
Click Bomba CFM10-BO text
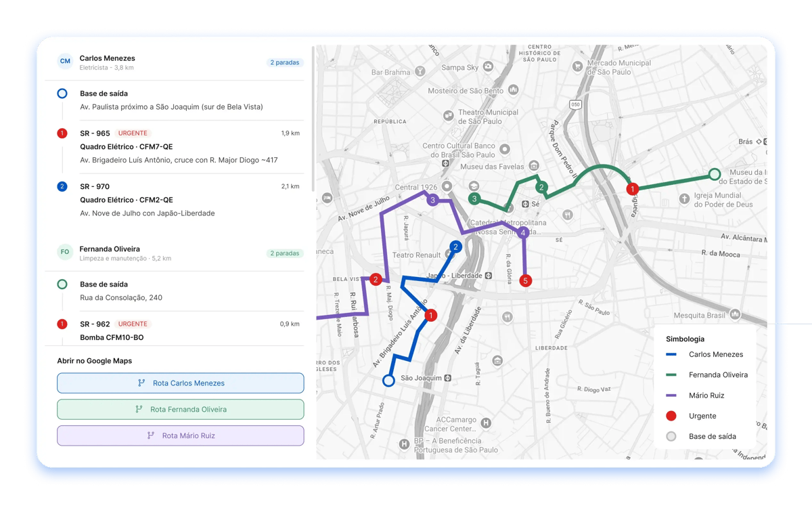(x=112, y=337)
